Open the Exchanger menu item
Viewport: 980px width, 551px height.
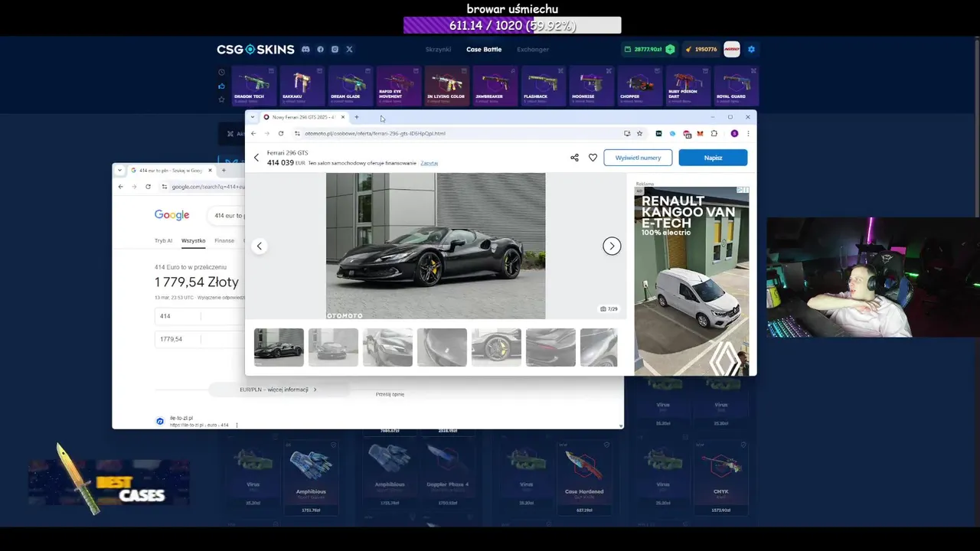[533, 49]
